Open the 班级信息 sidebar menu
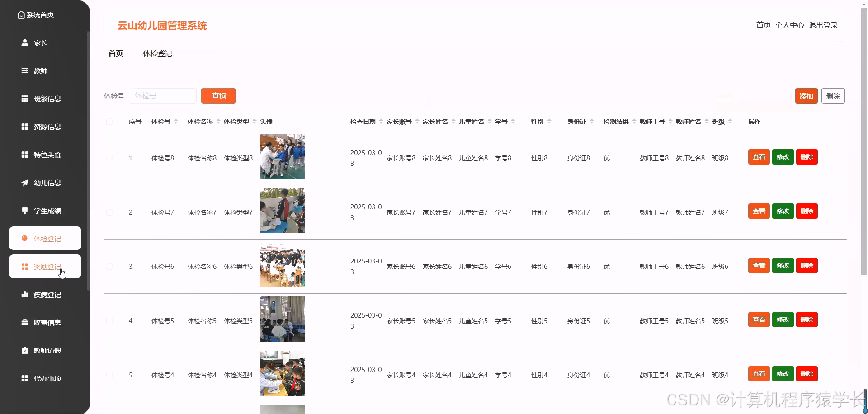Screen dimensions: 868x414 (45, 99)
